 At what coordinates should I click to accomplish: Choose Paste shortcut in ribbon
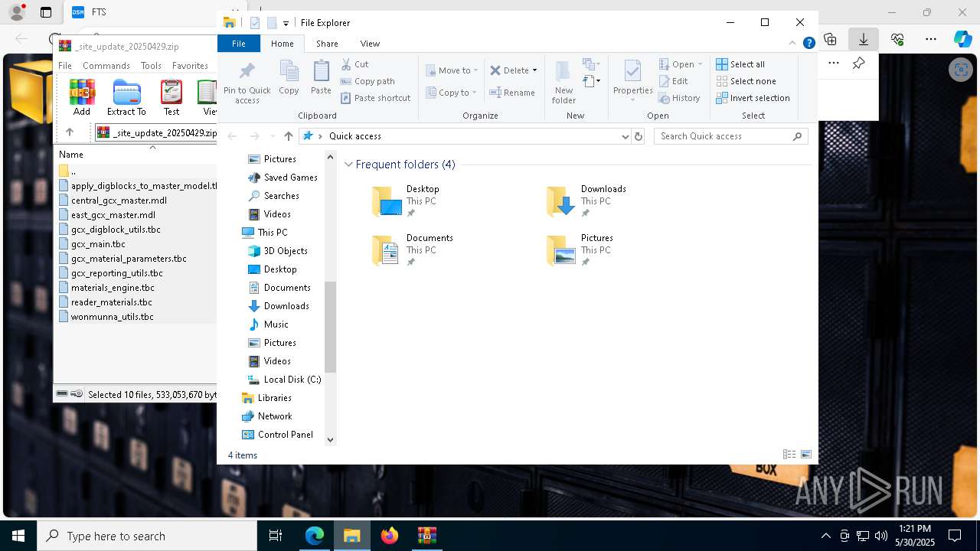click(x=375, y=98)
